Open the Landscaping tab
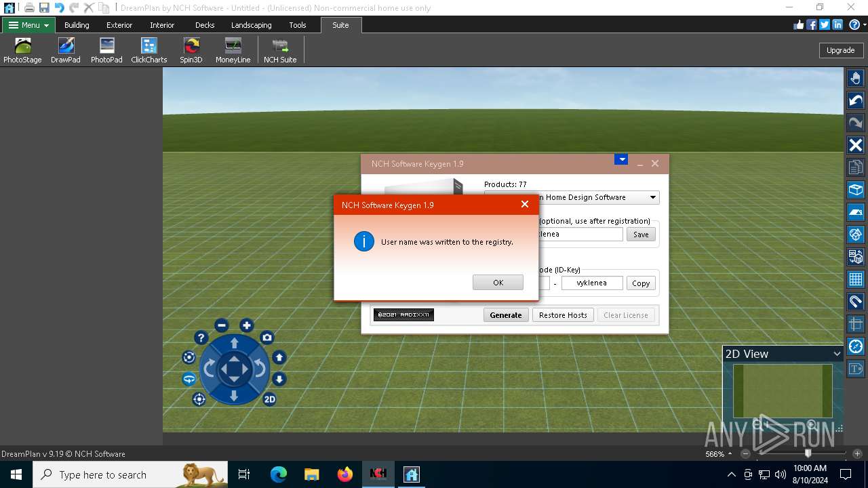Image resolution: width=868 pixels, height=488 pixels. point(251,25)
